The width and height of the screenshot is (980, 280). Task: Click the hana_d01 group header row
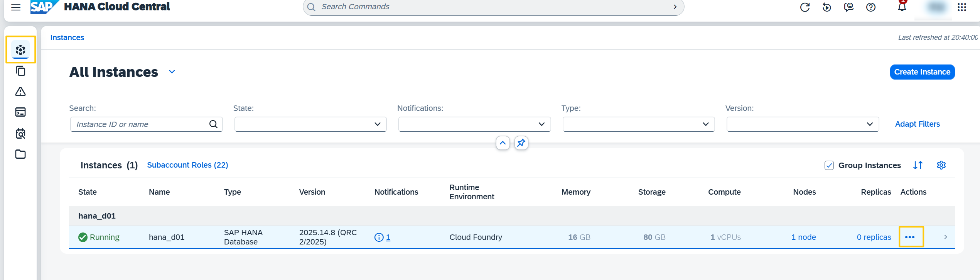[512, 216]
